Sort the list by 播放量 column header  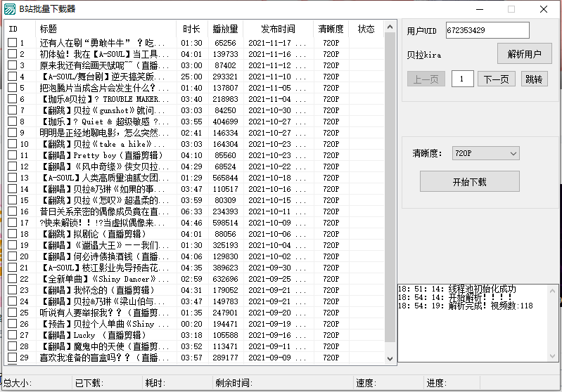point(225,30)
